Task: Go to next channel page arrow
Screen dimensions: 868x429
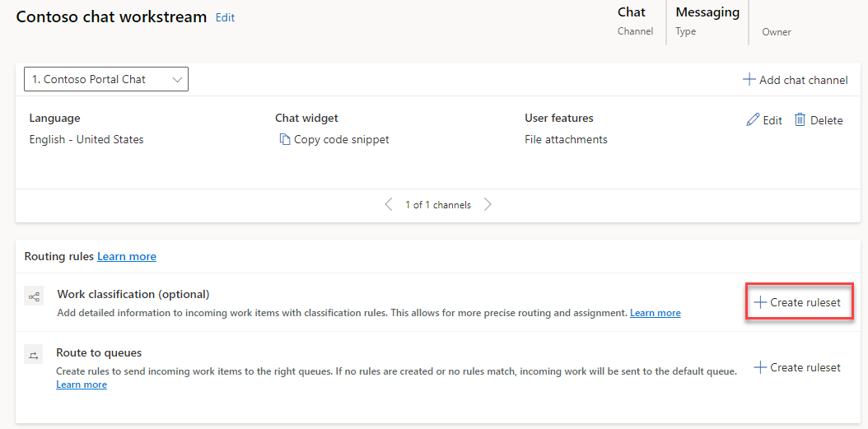Action: (x=488, y=205)
